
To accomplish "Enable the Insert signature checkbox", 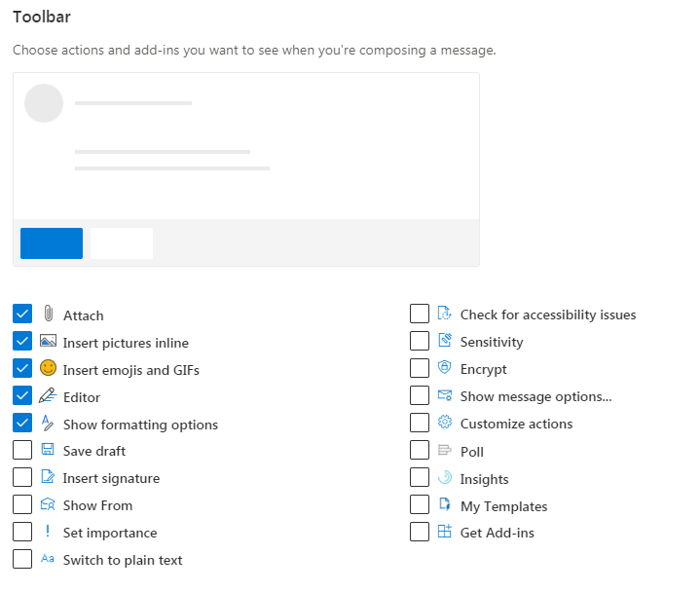I will 22,477.
